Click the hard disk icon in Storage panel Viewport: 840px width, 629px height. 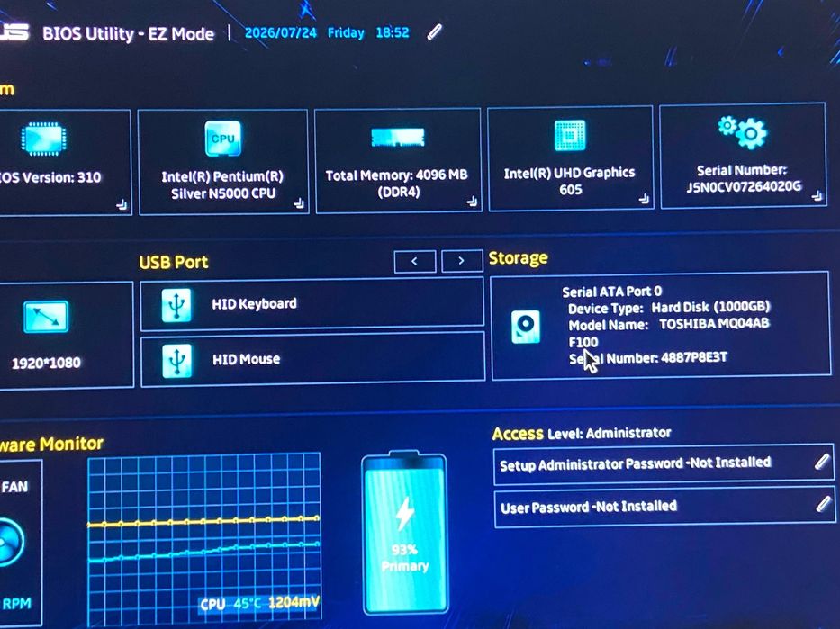526,326
